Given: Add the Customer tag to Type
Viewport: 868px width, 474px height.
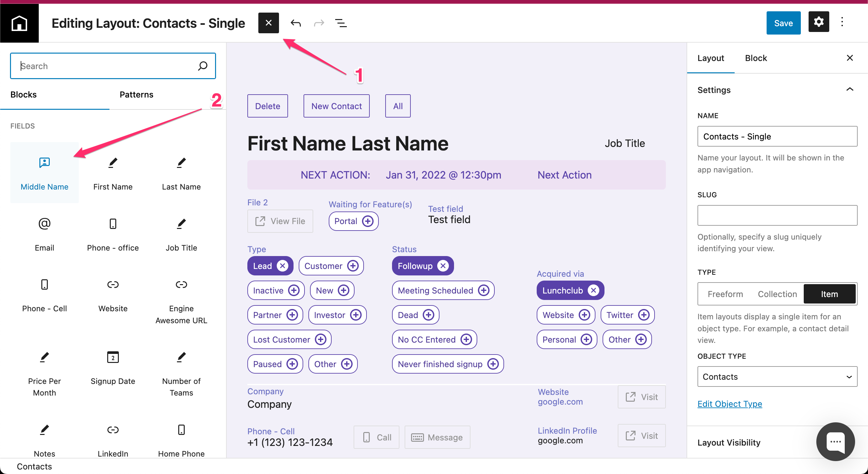Looking at the screenshot, I should coord(353,266).
